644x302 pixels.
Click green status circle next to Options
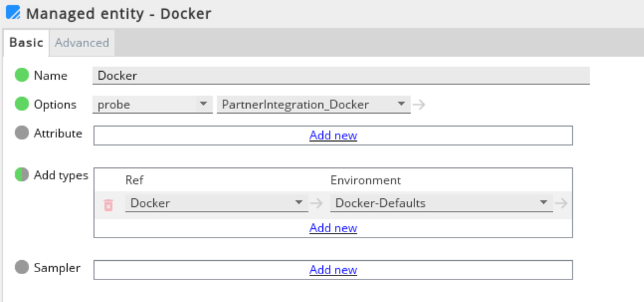(22, 104)
